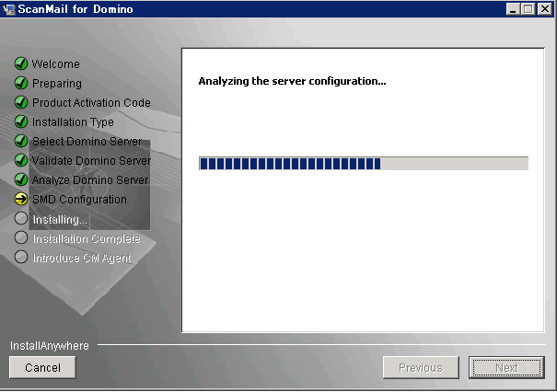Click the checkmark icon beside Installation Type
Image resolution: width=557 pixels, height=392 pixels.
[x=21, y=122]
